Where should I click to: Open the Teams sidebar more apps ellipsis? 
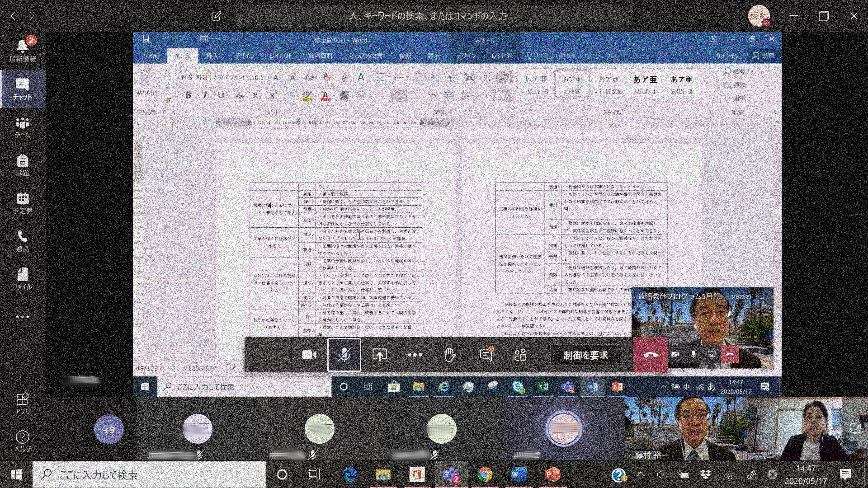point(22,317)
